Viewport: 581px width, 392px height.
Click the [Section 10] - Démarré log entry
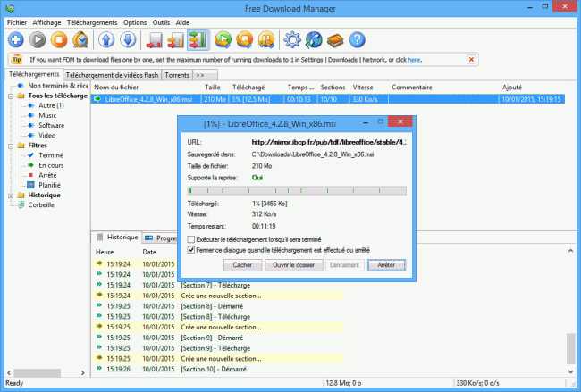(x=214, y=369)
